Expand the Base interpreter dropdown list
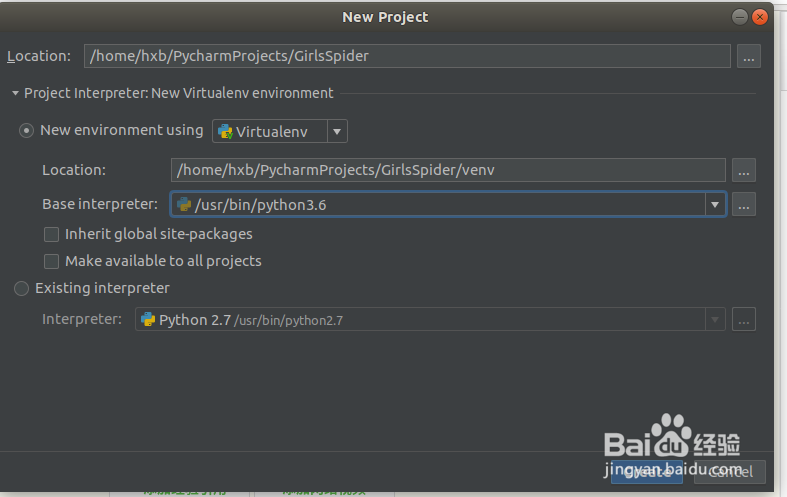The image size is (787, 497). 715,205
